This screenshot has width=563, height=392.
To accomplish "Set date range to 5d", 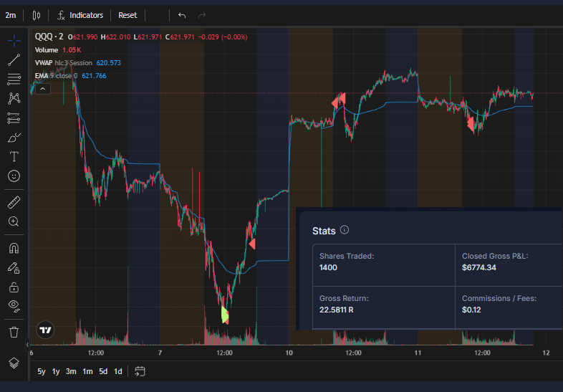I will tap(103, 371).
